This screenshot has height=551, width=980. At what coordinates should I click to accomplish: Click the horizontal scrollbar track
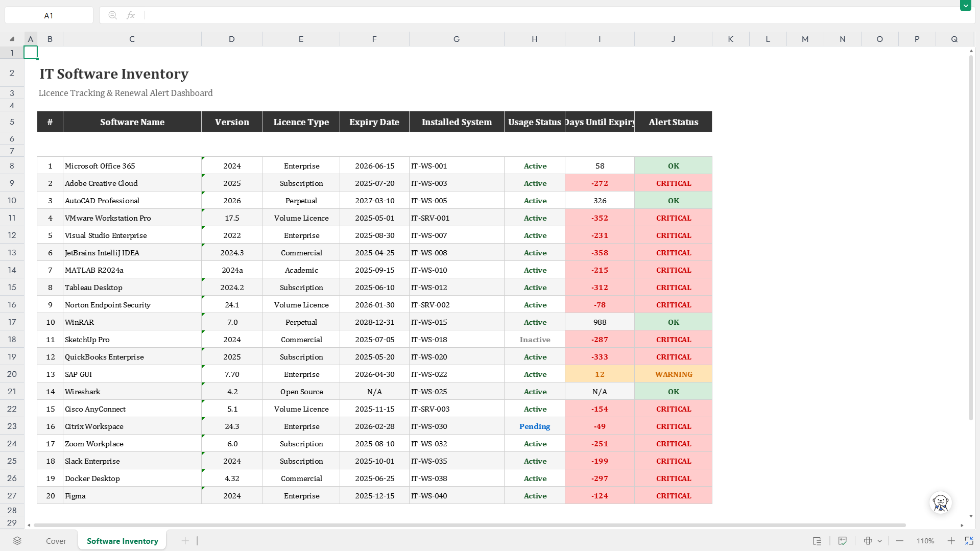(470, 525)
